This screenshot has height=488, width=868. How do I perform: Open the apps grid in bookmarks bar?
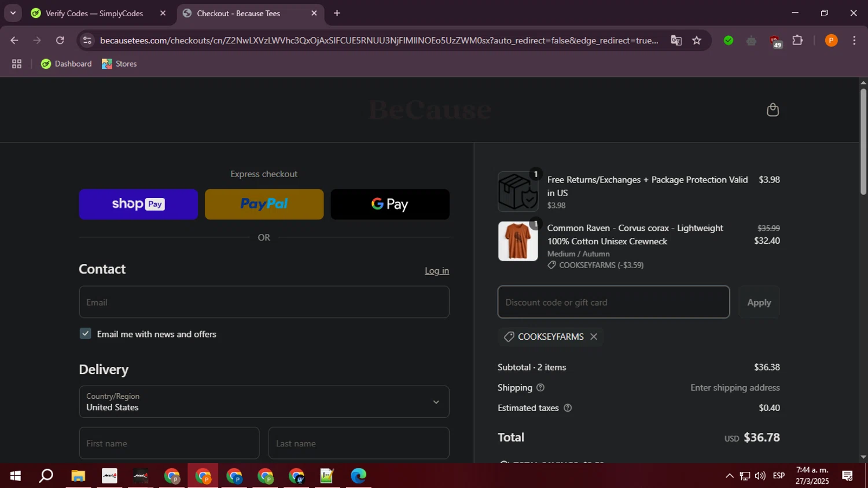point(17,64)
